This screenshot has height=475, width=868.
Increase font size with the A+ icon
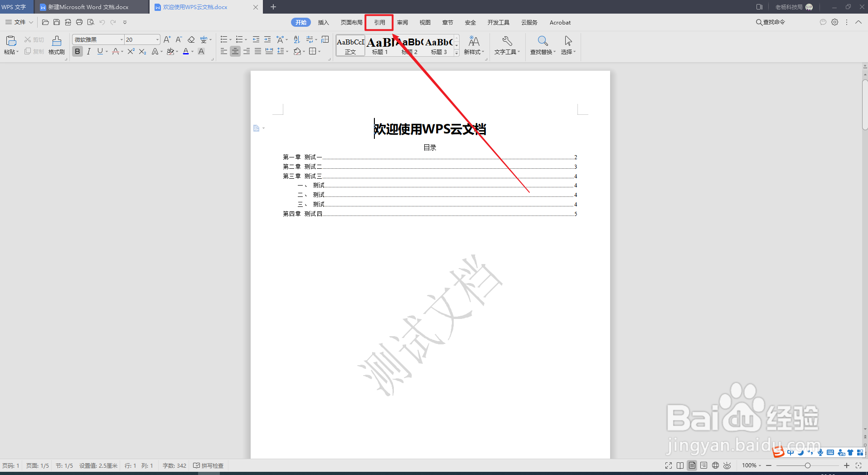167,39
